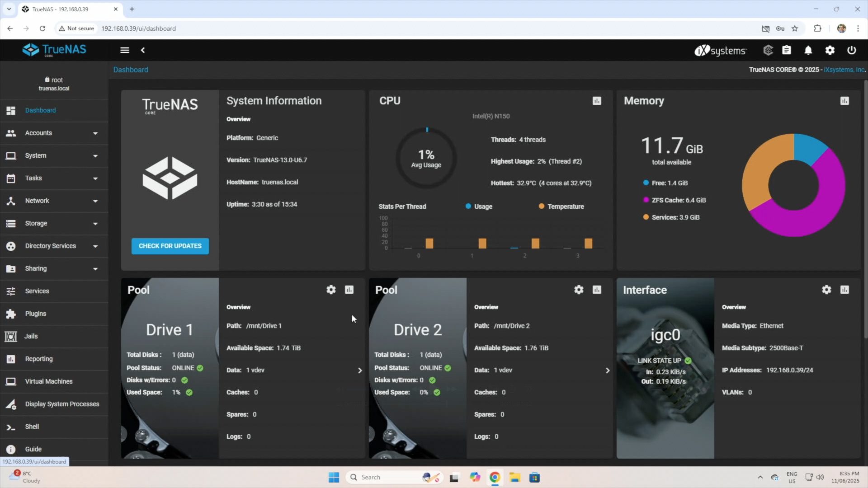
Task: Click the CHECK FOR UPDATES button
Action: tap(170, 246)
